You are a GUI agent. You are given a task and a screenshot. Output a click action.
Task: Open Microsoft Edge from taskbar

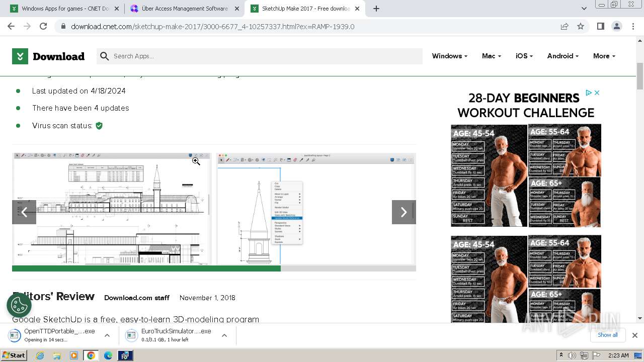pos(108,355)
